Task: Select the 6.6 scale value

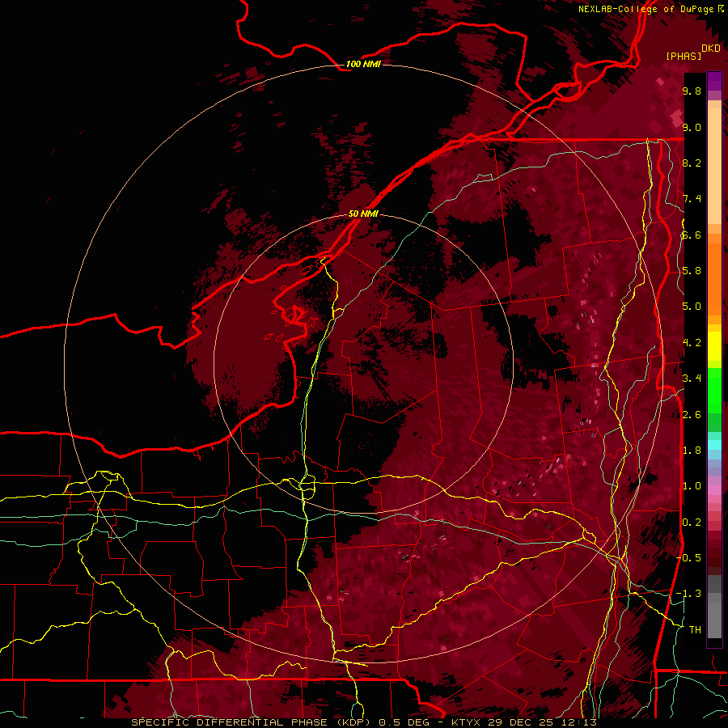Action: tap(692, 235)
